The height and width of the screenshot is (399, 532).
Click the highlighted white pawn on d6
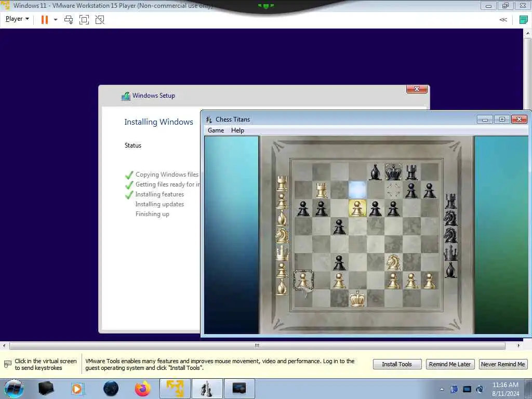(x=357, y=208)
